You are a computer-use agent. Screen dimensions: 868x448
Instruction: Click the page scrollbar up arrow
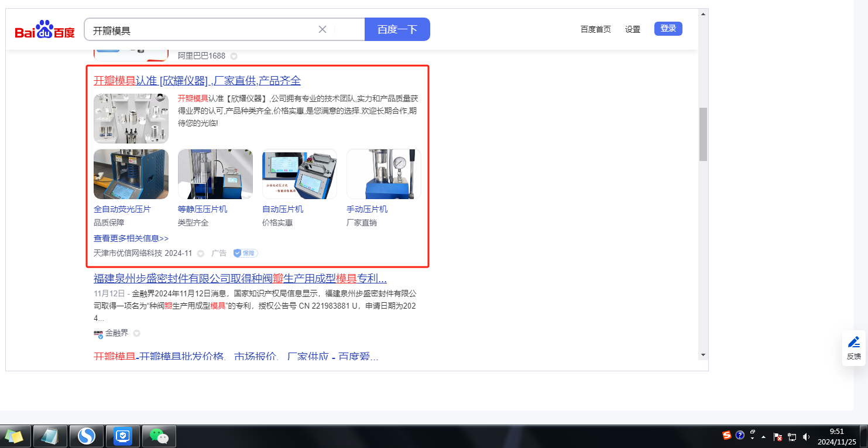[x=704, y=13]
